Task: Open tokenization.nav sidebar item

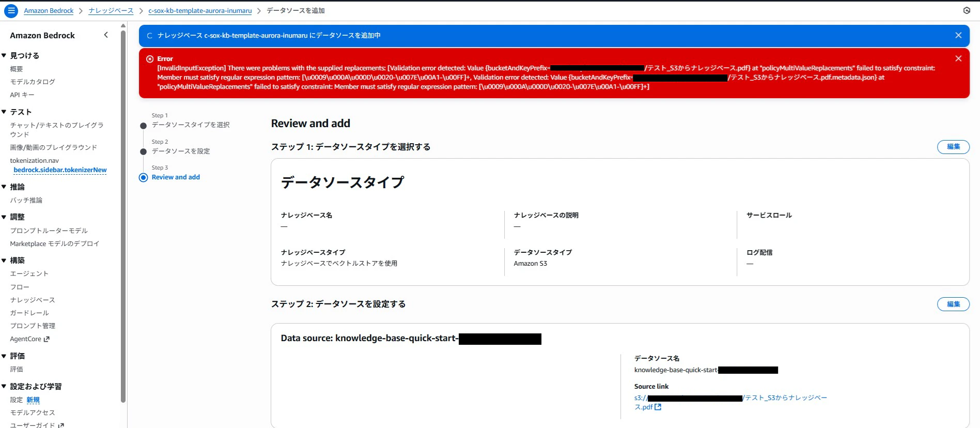Action: pos(35,161)
